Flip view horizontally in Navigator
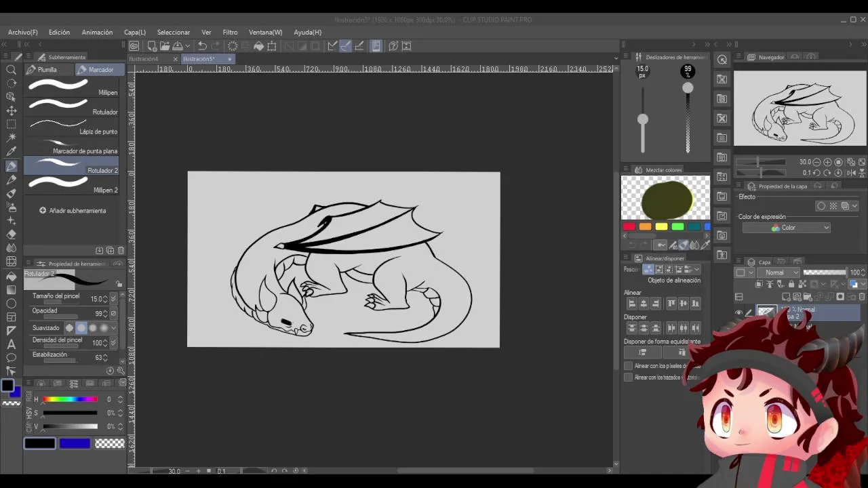The height and width of the screenshot is (488, 868). point(851,173)
